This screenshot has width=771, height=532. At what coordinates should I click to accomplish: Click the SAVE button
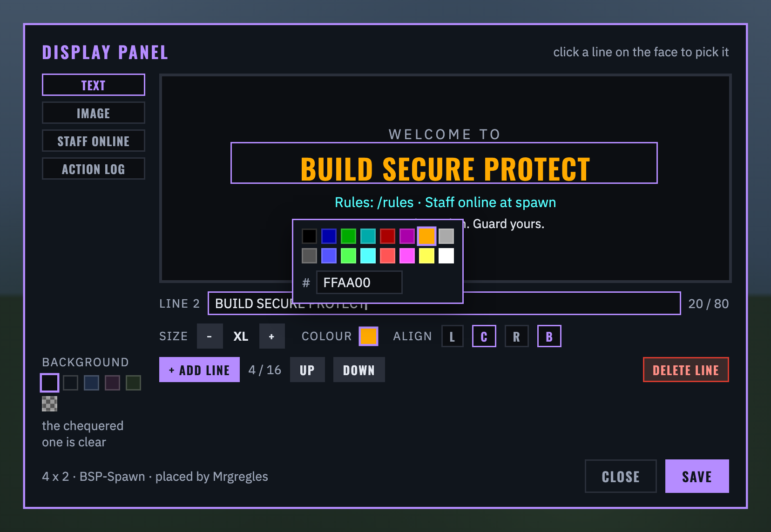click(x=697, y=476)
